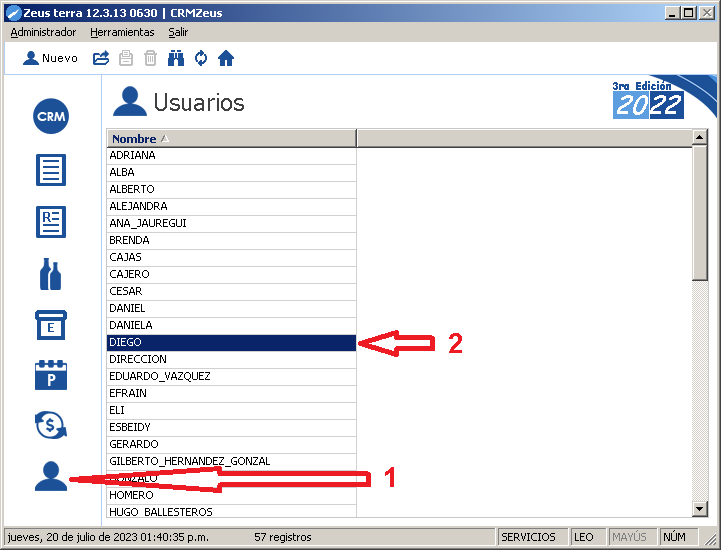Open the users person sidebar icon
The height and width of the screenshot is (550, 721).
[x=51, y=476]
